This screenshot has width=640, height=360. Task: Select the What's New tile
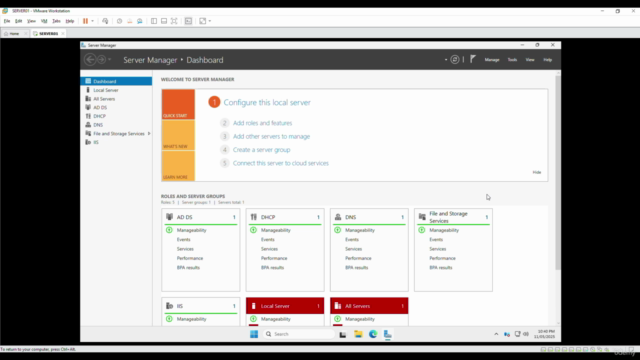click(x=178, y=135)
